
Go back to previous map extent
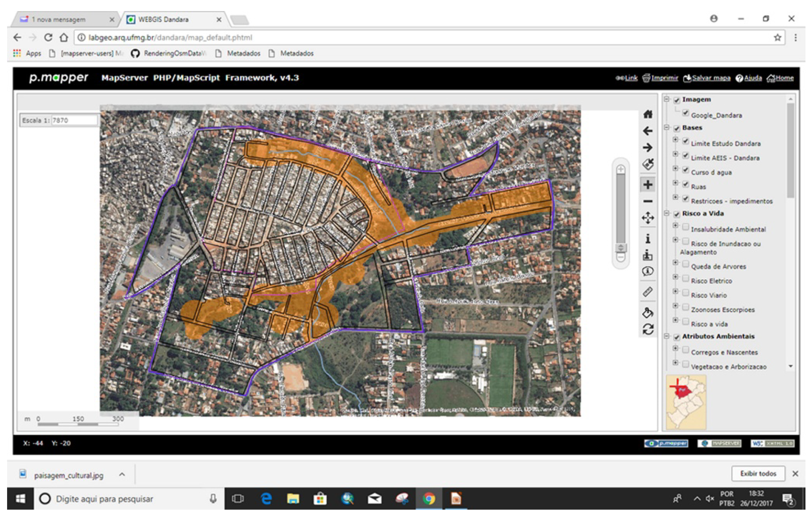[x=647, y=131]
